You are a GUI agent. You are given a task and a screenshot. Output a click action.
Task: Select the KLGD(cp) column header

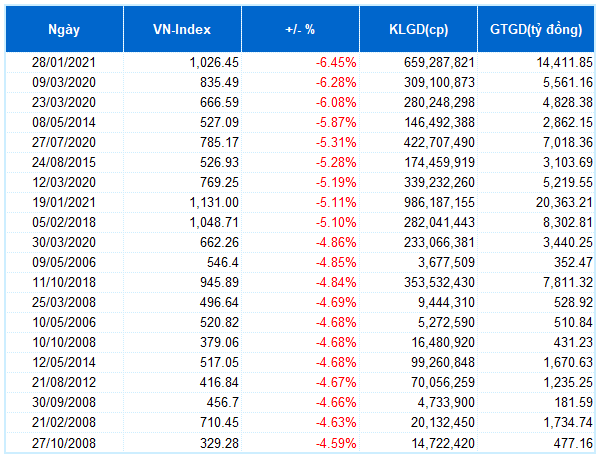[418, 29]
